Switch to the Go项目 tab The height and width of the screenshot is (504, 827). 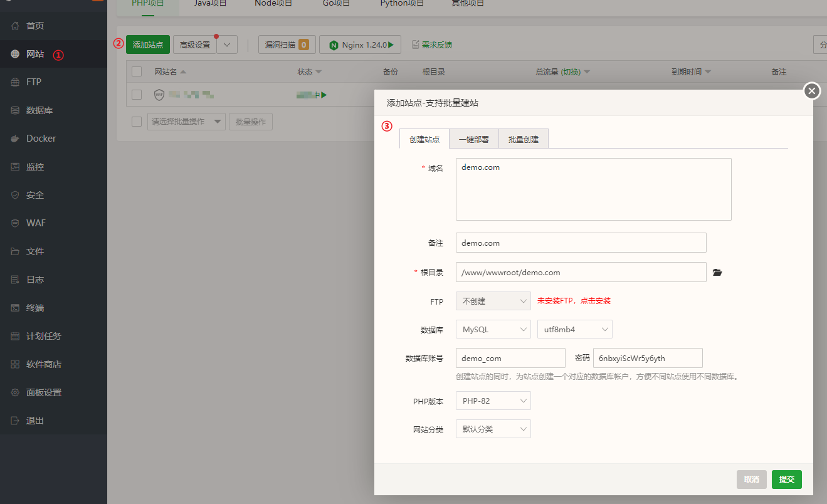[x=336, y=4]
